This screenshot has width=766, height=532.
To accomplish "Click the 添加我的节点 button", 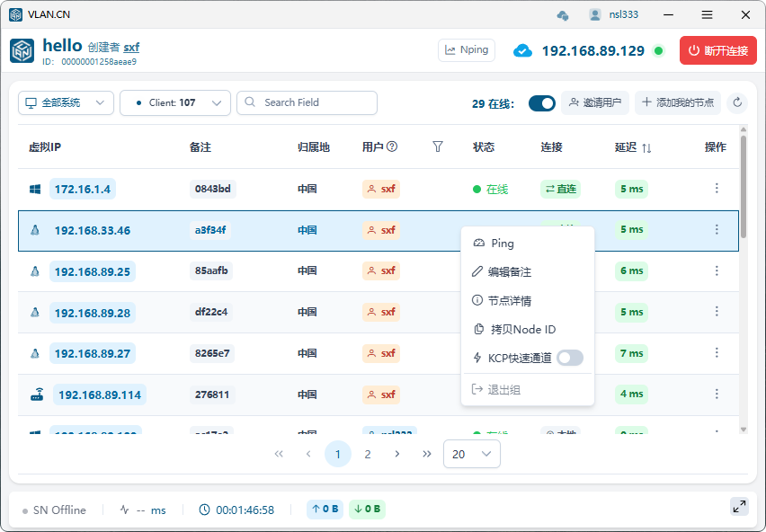I will point(678,102).
